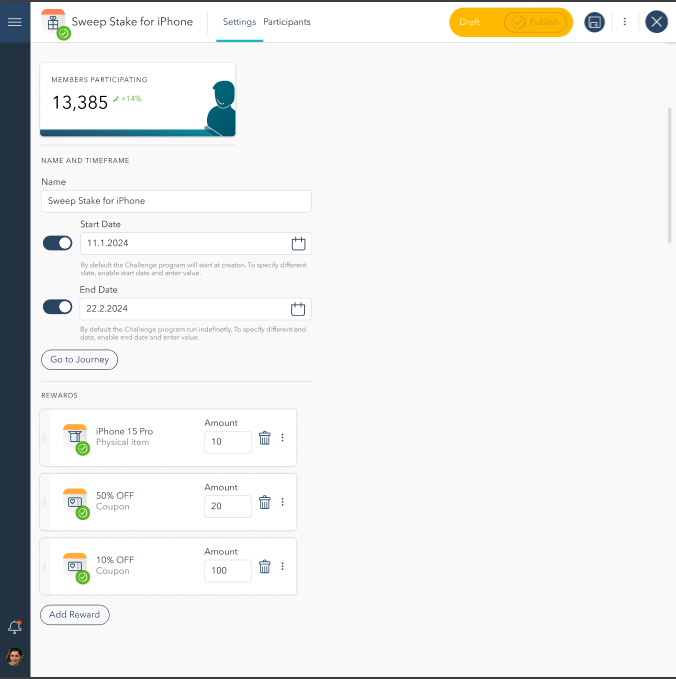The image size is (676, 679).
Task: Click the +14% growth indicator
Action: pos(127,99)
